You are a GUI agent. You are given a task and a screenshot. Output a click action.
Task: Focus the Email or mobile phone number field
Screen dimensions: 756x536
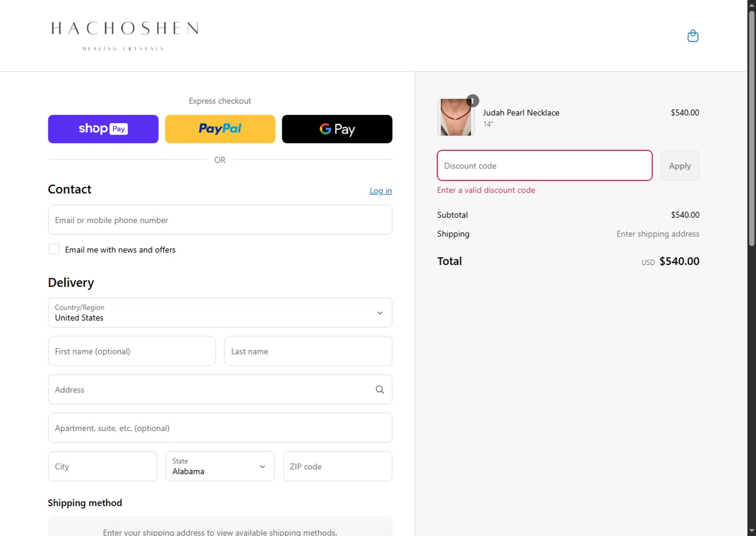tap(220, 220)
